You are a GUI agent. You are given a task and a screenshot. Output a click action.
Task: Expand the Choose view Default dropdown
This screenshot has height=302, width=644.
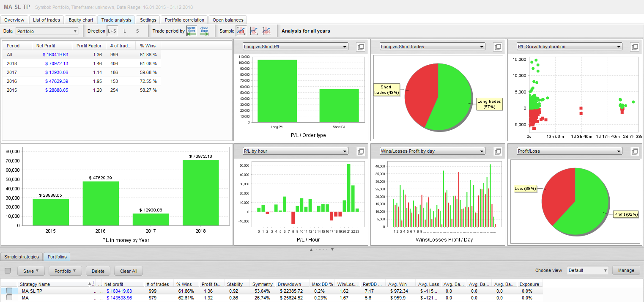click(588, 270)
